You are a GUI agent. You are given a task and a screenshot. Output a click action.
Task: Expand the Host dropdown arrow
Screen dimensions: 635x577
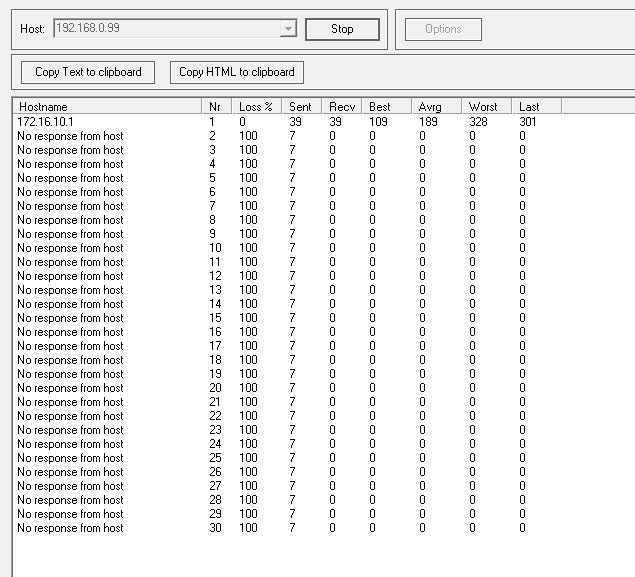point(288,29)
